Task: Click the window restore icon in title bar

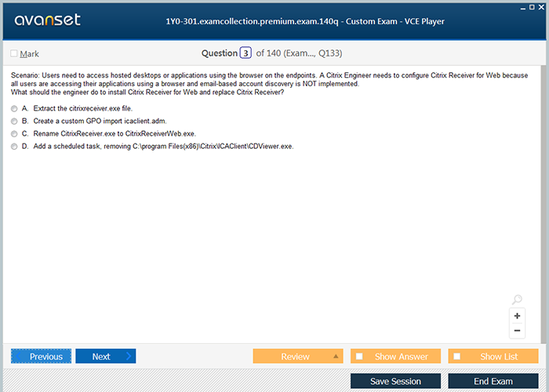Action: [533, 5]
